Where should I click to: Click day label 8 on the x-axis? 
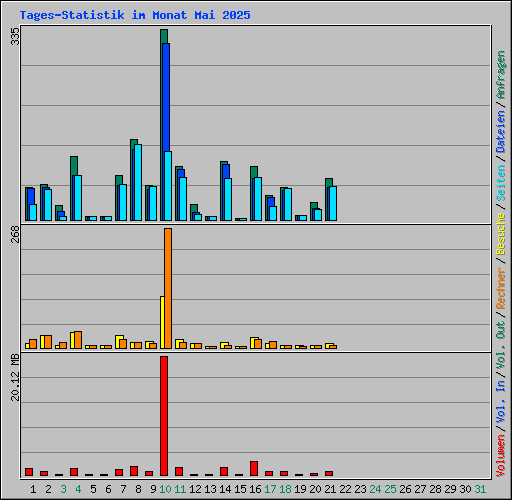click(138, 489)
